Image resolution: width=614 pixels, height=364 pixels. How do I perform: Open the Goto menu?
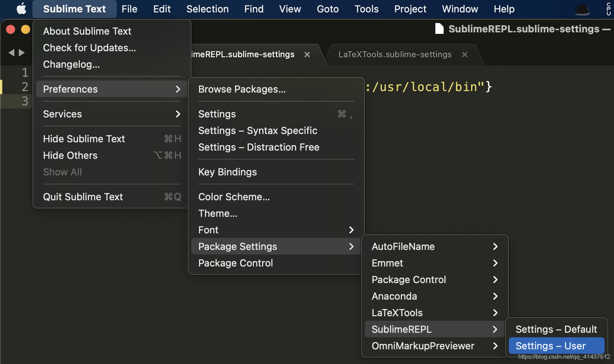328,9
